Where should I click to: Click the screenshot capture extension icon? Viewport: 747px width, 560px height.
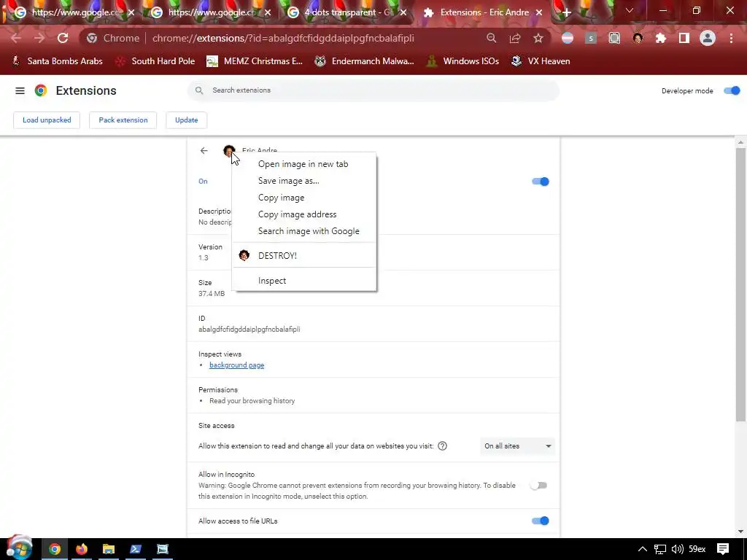[614, 38]
